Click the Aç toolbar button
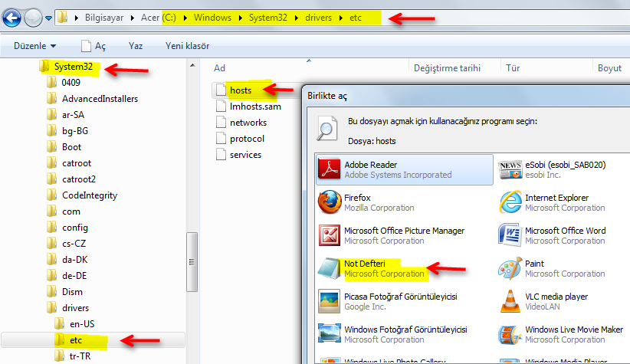Viewport: 630px width, 364px height. [94, 46]
